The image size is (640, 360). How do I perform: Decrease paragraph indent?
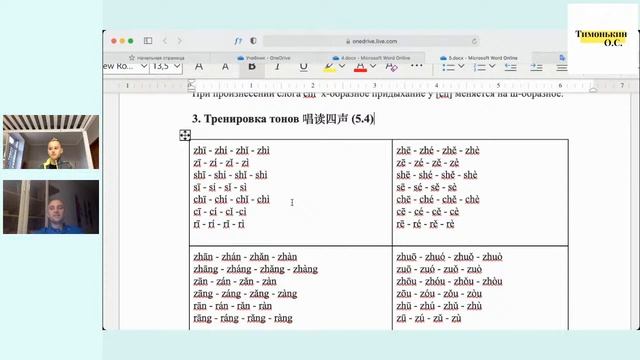[511, 67]
